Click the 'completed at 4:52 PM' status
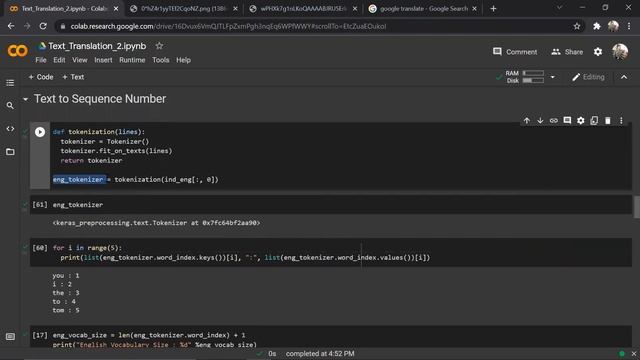This screenshot has height=360, width=640. click(320, 354)
